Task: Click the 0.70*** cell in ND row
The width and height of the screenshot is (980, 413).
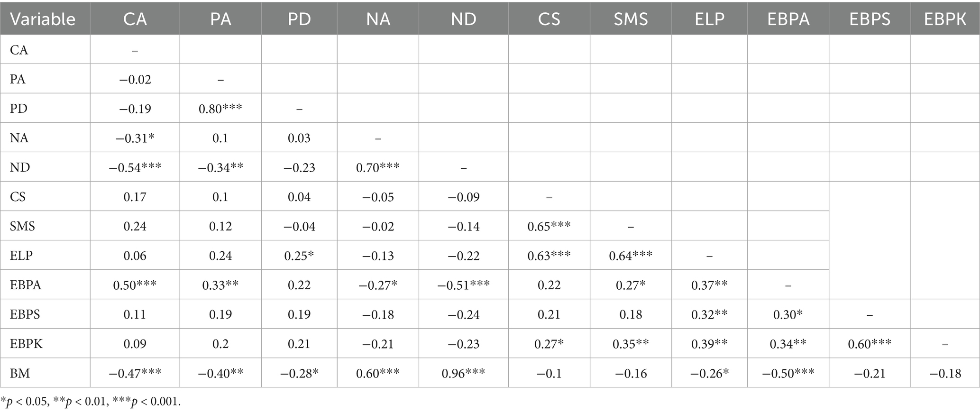Action: [378, 167]
